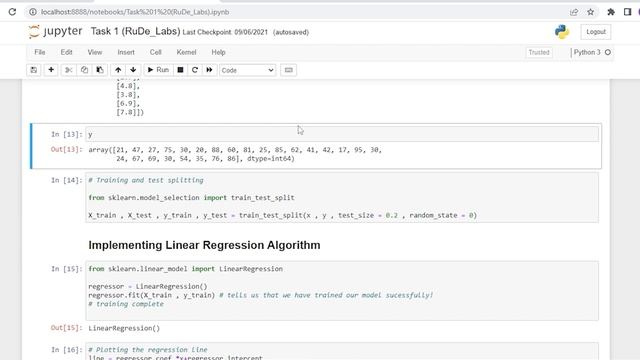Save and checkpoint with floppy icon
Image resolution: width=640 pixels, height=360 pixels.
(x=34, y=70)
